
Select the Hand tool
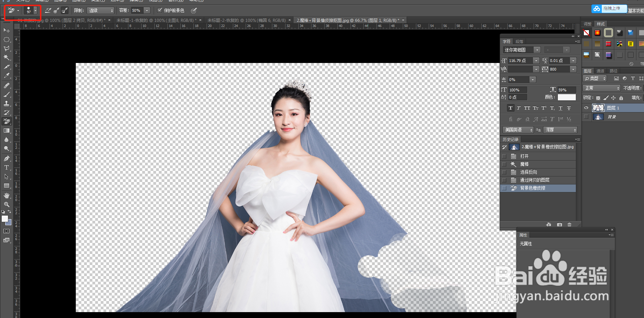point(7,196)
